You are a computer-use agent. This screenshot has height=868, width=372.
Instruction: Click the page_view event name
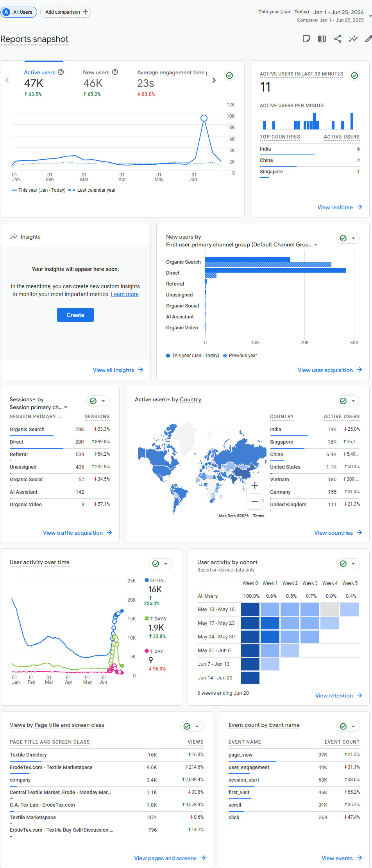tap(240, 755)
